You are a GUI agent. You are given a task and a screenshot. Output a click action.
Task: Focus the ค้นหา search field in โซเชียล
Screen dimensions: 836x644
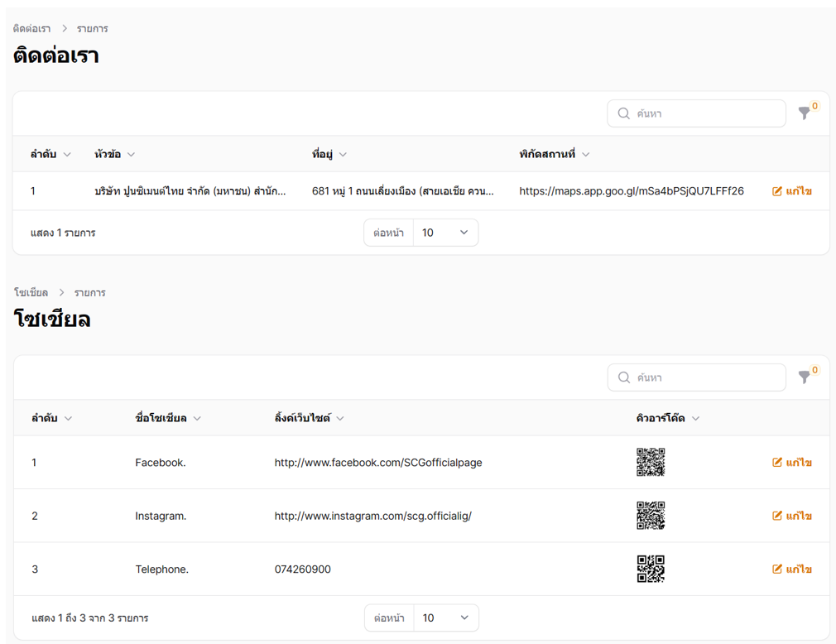(x=696, y=377)
